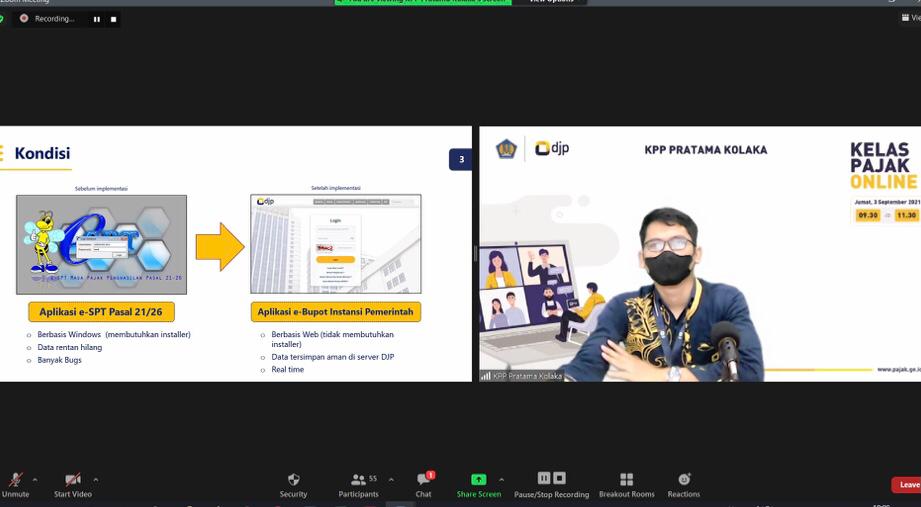Unmute the microphone
This screenshot has width=921, height=507.
coord(15,481)
